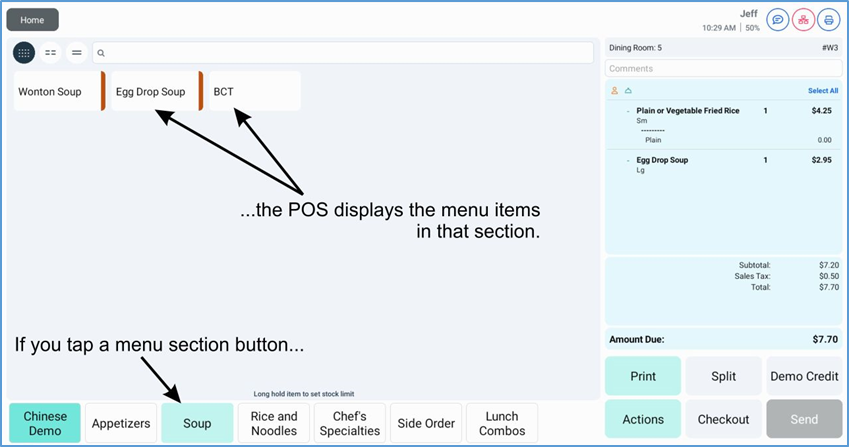Click the Send button
Screen dimensions: 849x447
pyautogui.click(x=804, y=419)
